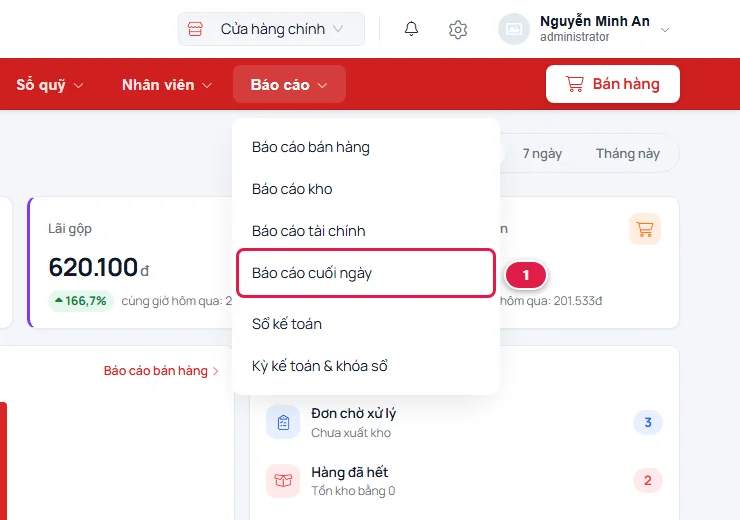Switch to the Tháng này filter
Image resolution: width=740 pixels, height=520 pixels.
628,154
